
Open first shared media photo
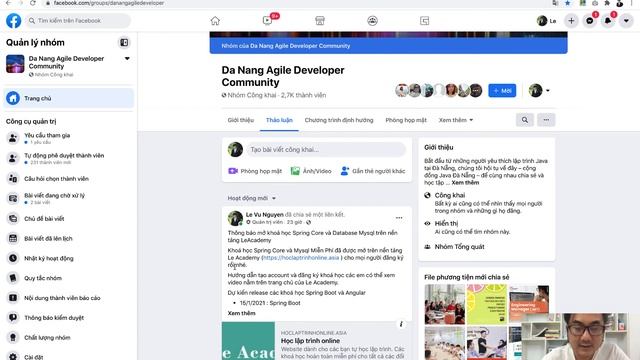pyautogui.click(x=444, y=304)
